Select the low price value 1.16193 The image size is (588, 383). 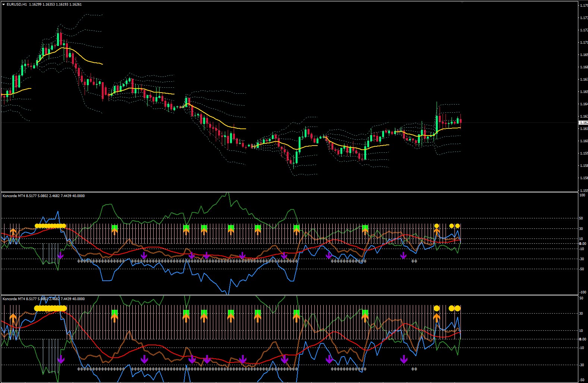(62, 4)
